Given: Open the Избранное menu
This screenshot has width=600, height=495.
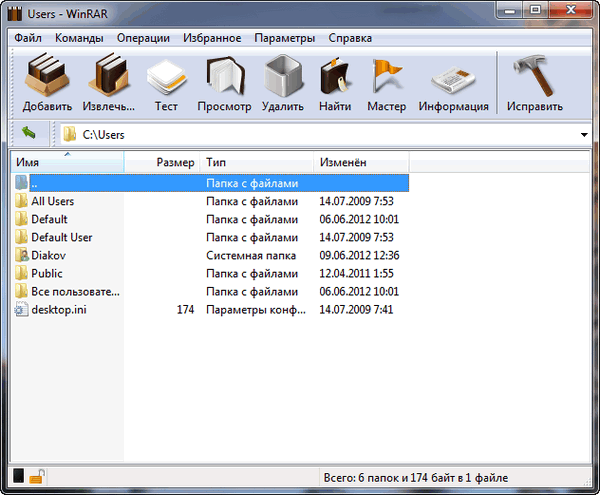Looking at the screenshot, I should coord(212,38).
